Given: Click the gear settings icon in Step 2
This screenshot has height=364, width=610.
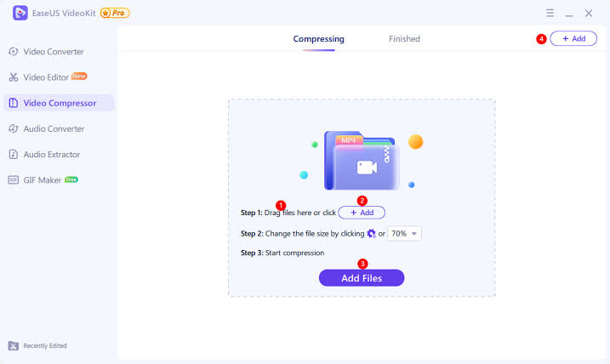Looking at the screenshot, I should [371, 233].
